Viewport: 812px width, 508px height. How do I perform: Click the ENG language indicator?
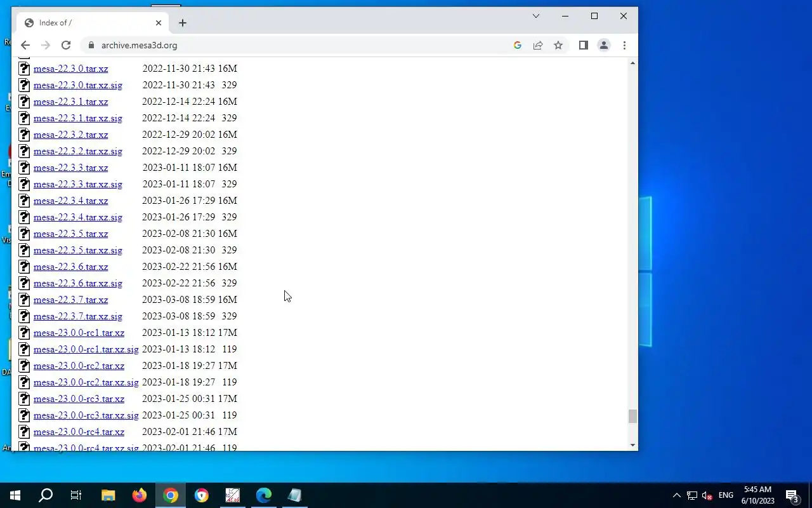[x=726, y=495]
